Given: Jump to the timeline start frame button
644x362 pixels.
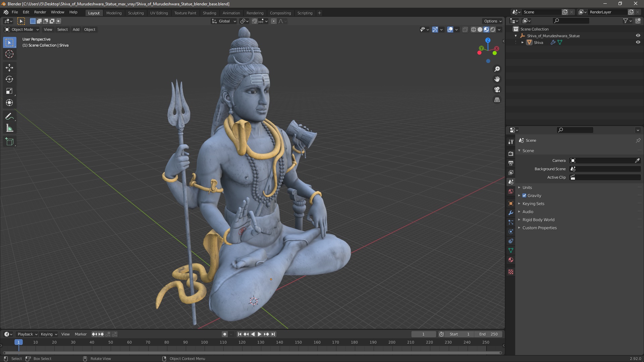Looking at the screenshot, I should coord(239,334).
